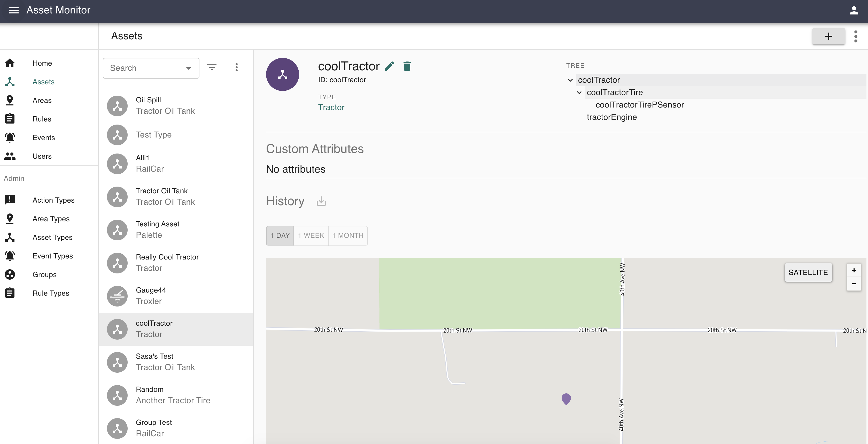This screenshot has height=444, width=868.
Task: Collapse the coolTractor tree node
Action: point(570,80)
